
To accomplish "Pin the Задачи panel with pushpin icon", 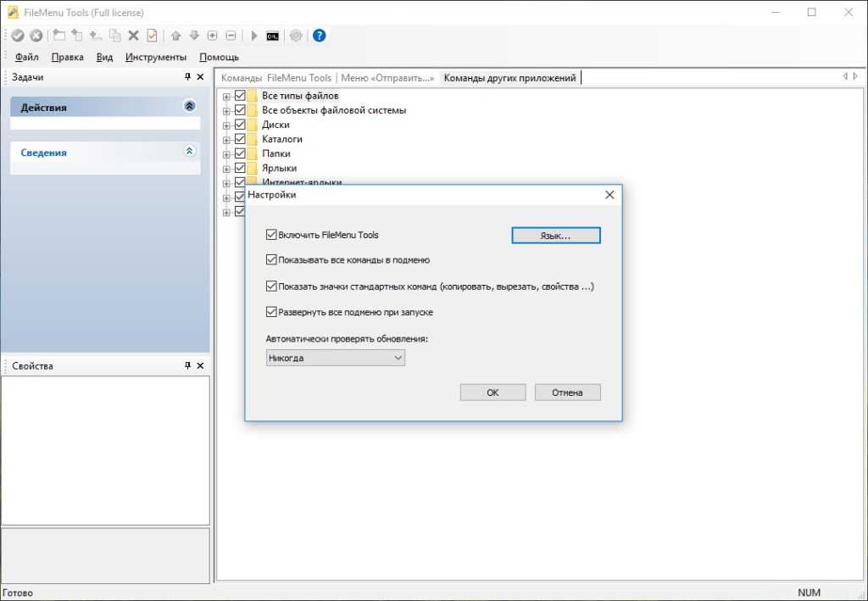I will pyautogui.click(x=188, y=77).
